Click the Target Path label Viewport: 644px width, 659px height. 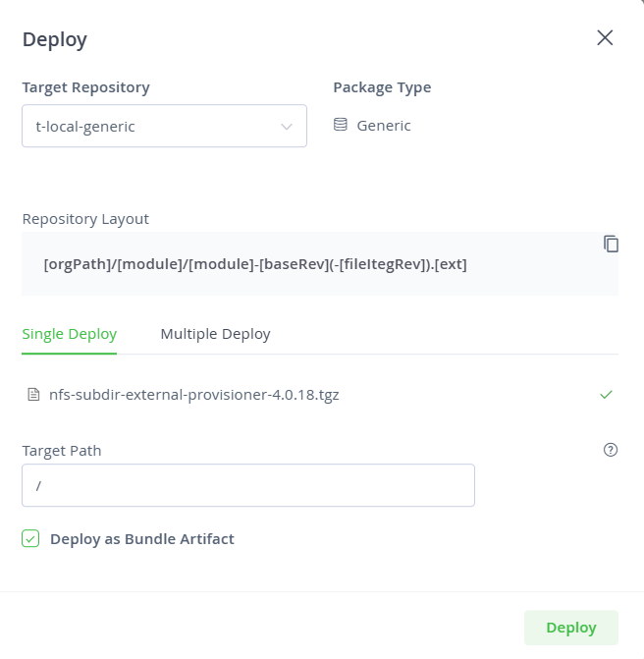62,451
